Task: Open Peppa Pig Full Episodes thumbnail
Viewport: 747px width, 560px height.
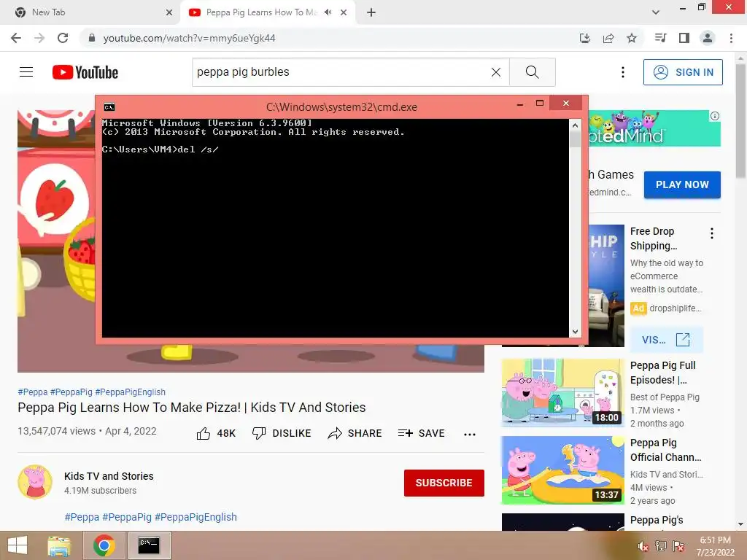Action: pyautogui.click(x=562, y=392)
